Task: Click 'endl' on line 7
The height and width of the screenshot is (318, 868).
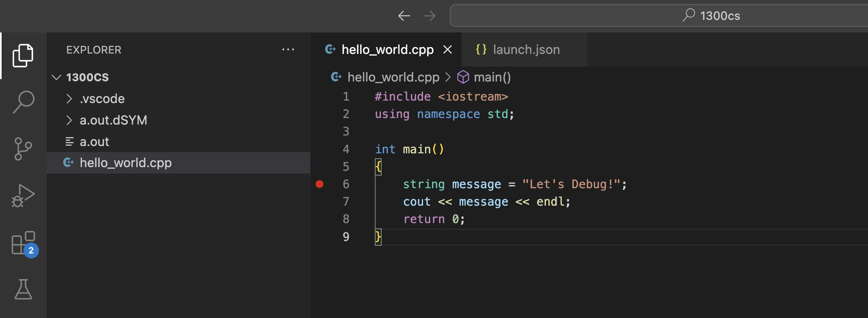Action: click(550, 202)
